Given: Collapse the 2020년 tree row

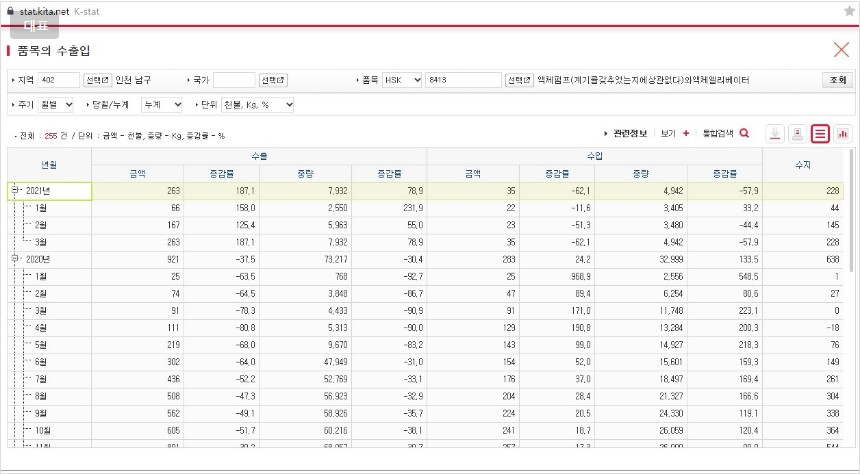Looking at the screenshot, I should click(15, 258).
